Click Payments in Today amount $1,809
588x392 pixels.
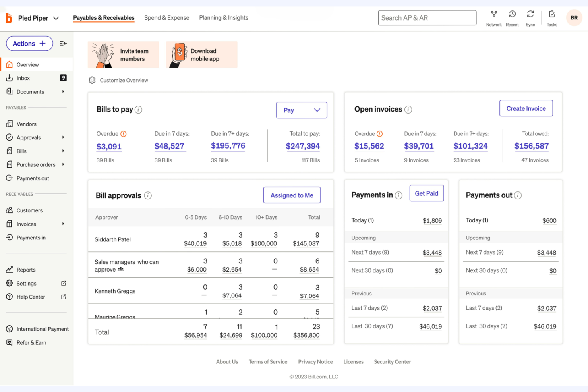tap(432, 221)
